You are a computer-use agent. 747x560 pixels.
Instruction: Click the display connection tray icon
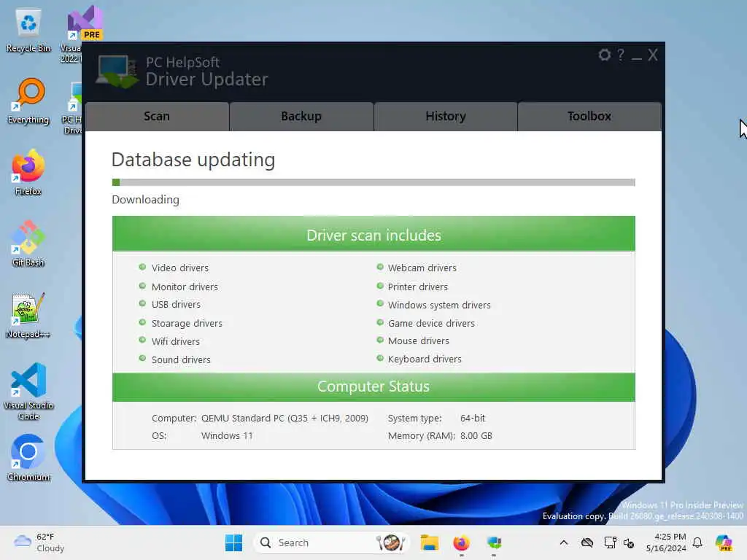point(610,542)
